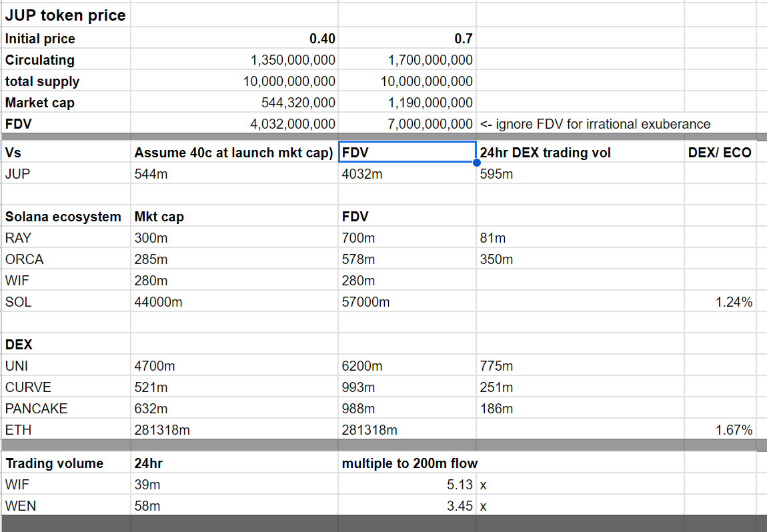The width and height of the screenshot is (767, 532).
Task: Click the "multiple to 200m flow" header
Action: tap(410, 463)
